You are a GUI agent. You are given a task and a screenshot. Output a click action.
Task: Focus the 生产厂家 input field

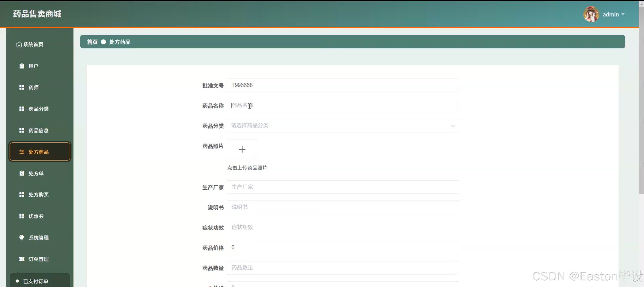tap(343, 187)
